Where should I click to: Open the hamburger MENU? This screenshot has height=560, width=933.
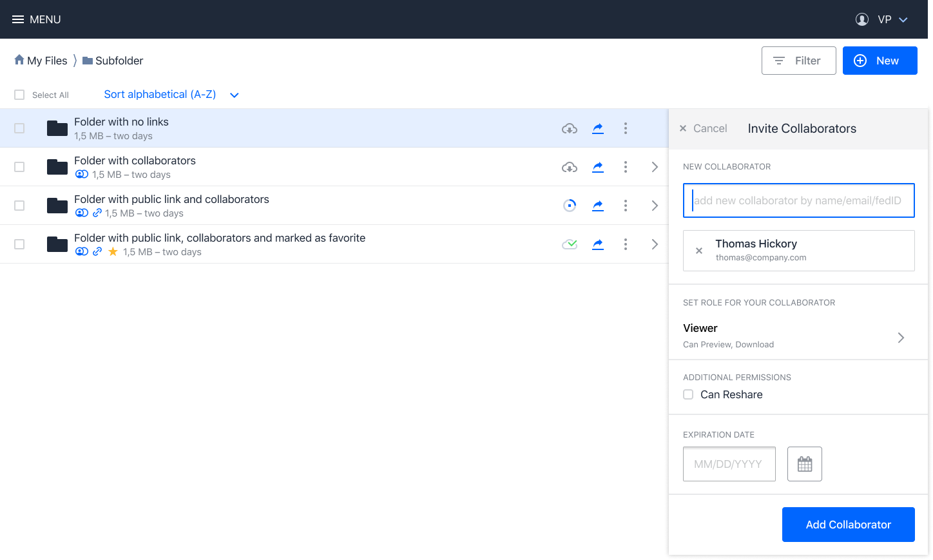[x=36, y=19]
